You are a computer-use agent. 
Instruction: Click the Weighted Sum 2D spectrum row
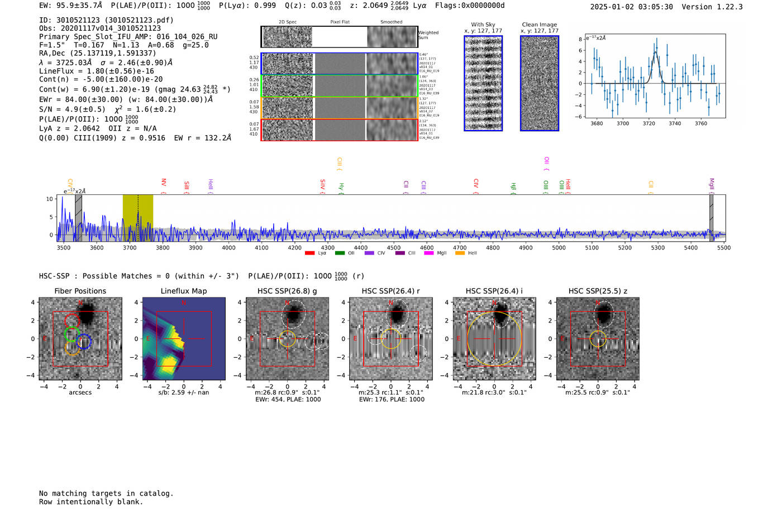339,37
